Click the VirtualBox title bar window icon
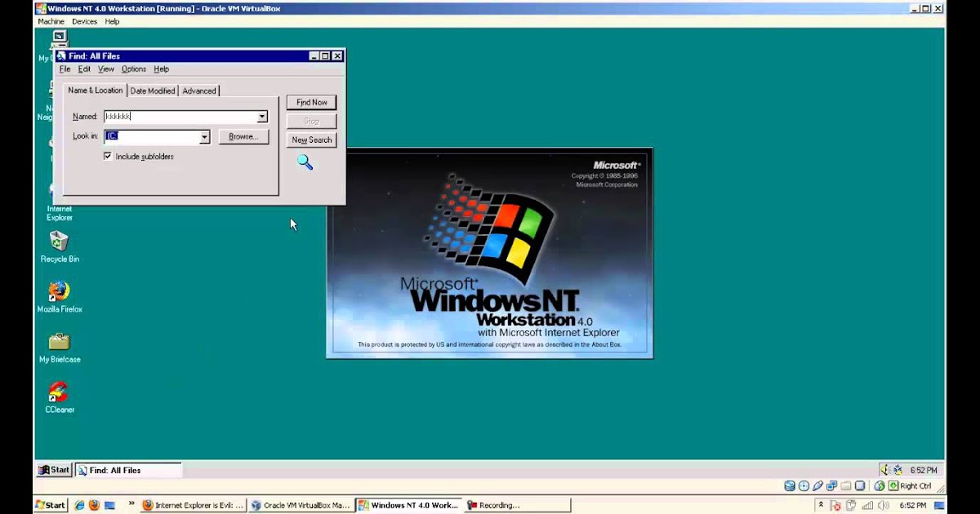The width and height of the screenshot is (980, 514). pos(40,8)
